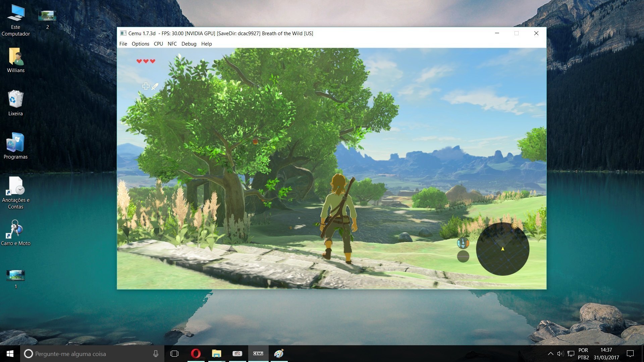This screenshot has height=362, width=644.
Task: Open the File menu in Cemu
Action: pos(123,44)
